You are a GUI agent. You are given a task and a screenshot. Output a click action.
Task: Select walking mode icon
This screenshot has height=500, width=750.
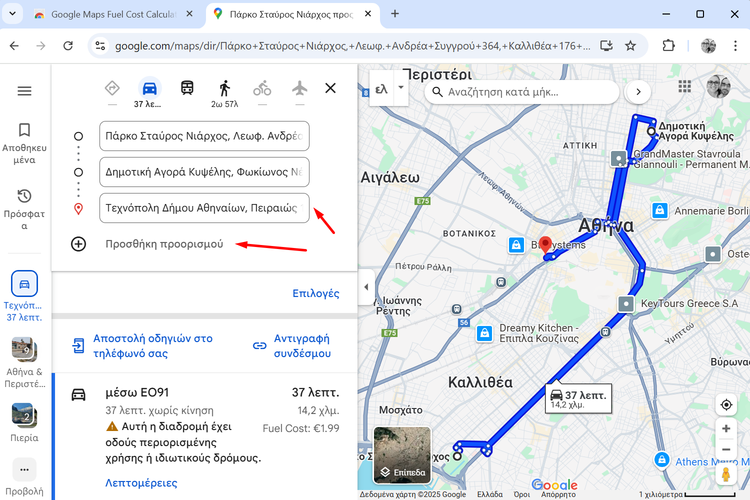point(224,89)
